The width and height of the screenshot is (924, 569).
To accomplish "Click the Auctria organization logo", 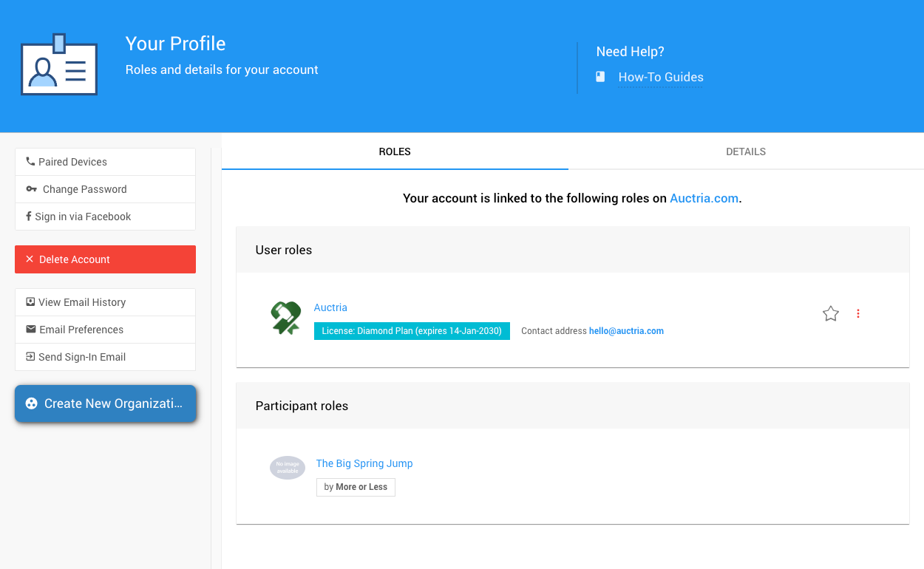I will (x=285, y=318).
